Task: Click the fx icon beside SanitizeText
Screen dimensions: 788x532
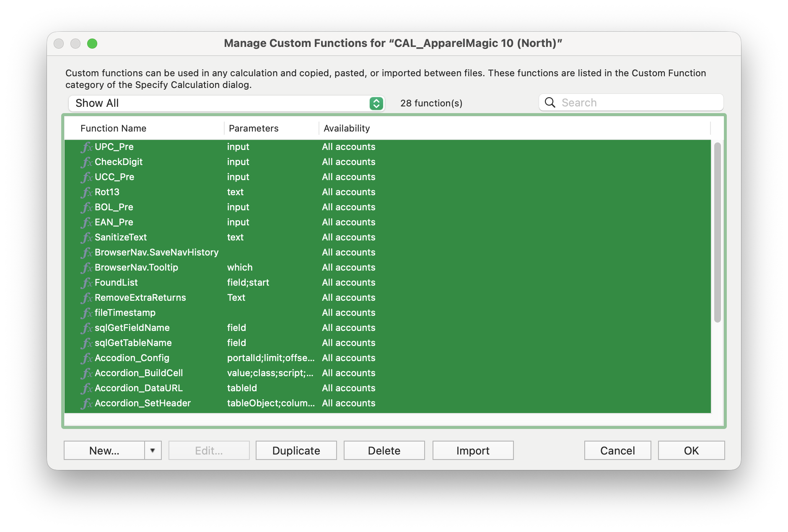Action: (x=87, y=238)
